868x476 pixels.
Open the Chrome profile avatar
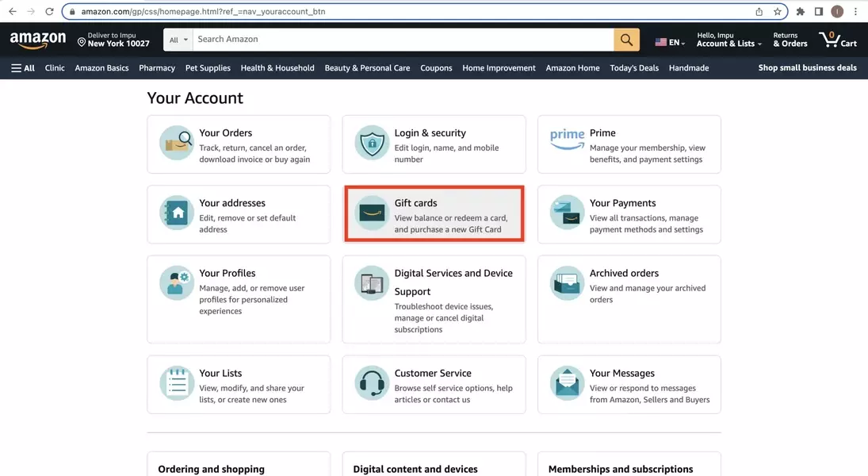click(837, 11)
